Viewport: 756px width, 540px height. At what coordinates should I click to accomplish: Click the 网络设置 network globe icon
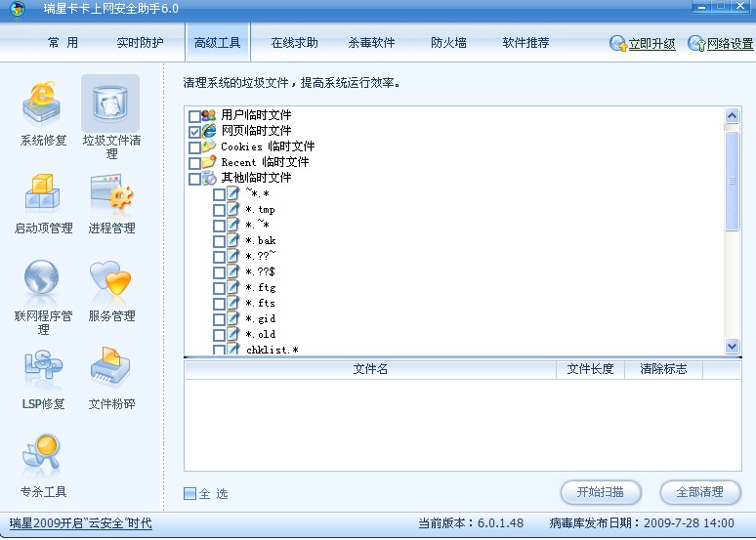click(x=696, y=43)
